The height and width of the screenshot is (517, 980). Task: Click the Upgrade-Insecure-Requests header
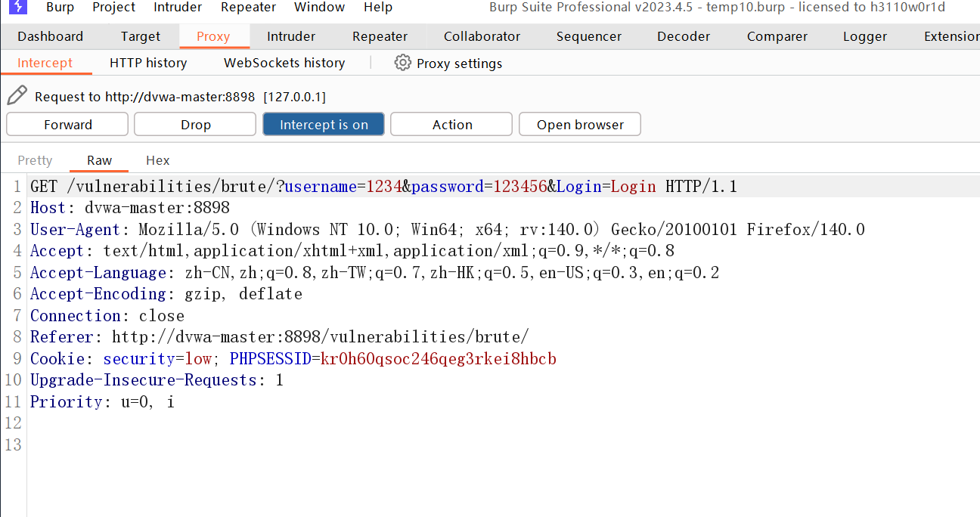pyautogui.click(x=157, y=380)
